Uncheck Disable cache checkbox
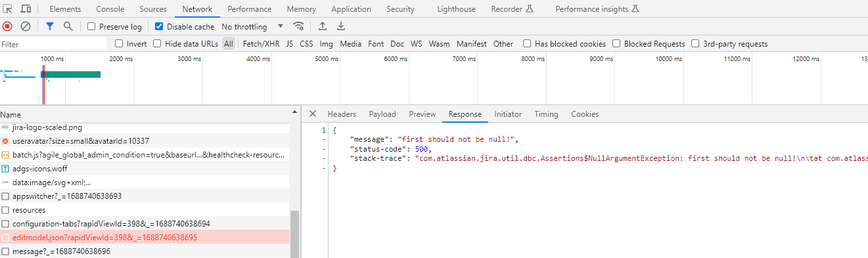 (x=159, y=27)
